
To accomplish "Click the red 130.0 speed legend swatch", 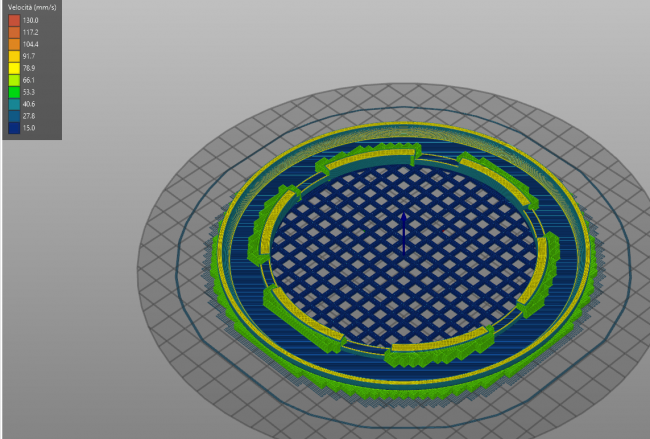I will (14, 20).
